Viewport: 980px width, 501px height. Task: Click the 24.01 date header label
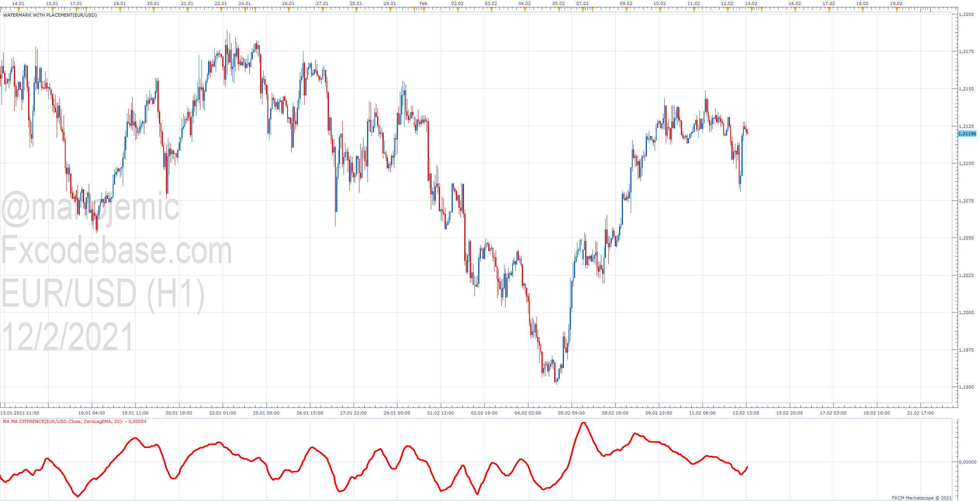coord(245,3)
